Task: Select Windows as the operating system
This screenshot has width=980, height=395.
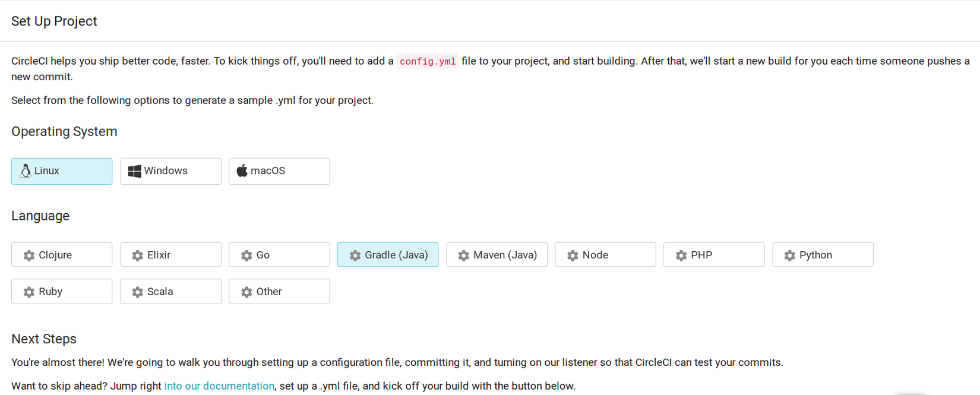Action: point(170,171)
